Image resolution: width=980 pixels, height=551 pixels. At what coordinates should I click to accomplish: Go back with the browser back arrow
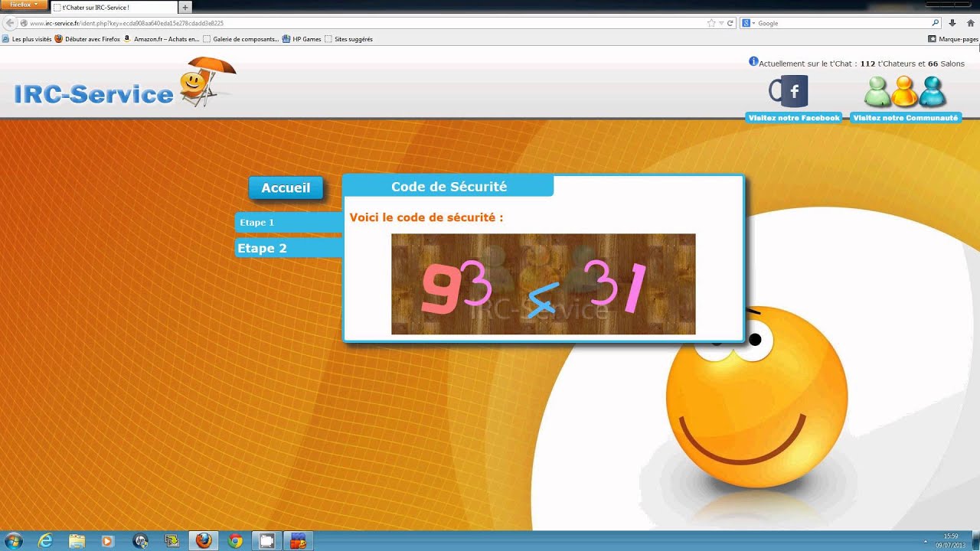click(11, 23)
